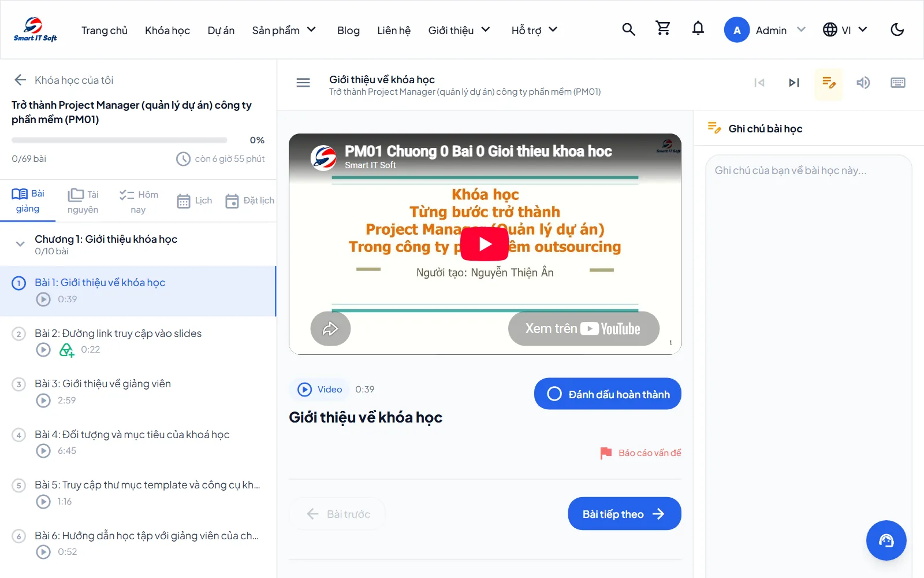Open the Hỗ trợ dropdown

coord(534,30)
